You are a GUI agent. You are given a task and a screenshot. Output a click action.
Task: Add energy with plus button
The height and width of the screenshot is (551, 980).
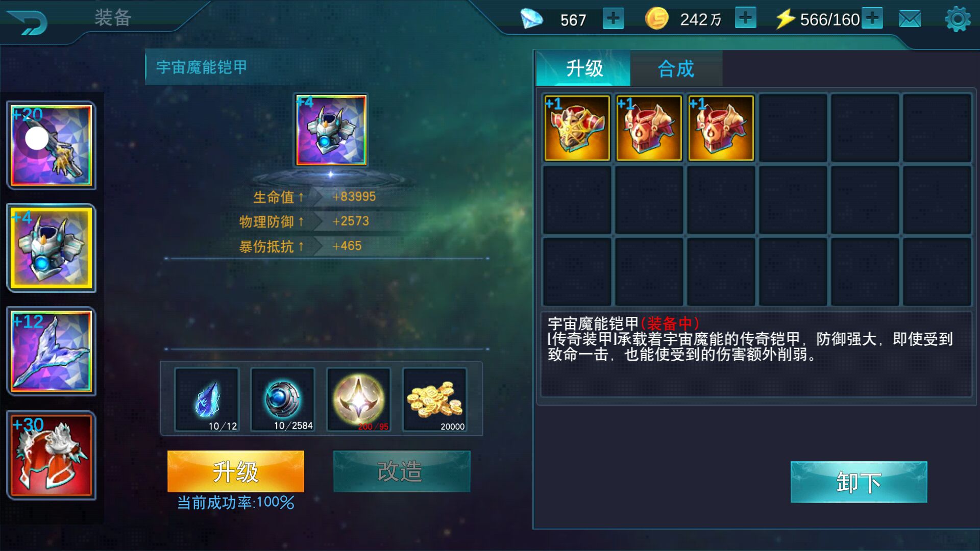[x=872, y=18]
